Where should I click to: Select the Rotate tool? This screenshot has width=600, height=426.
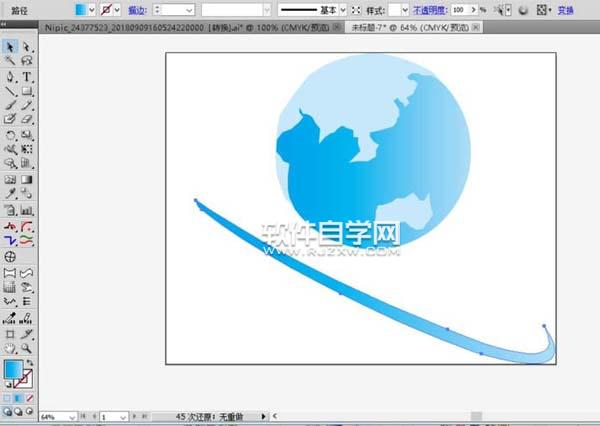10,135
